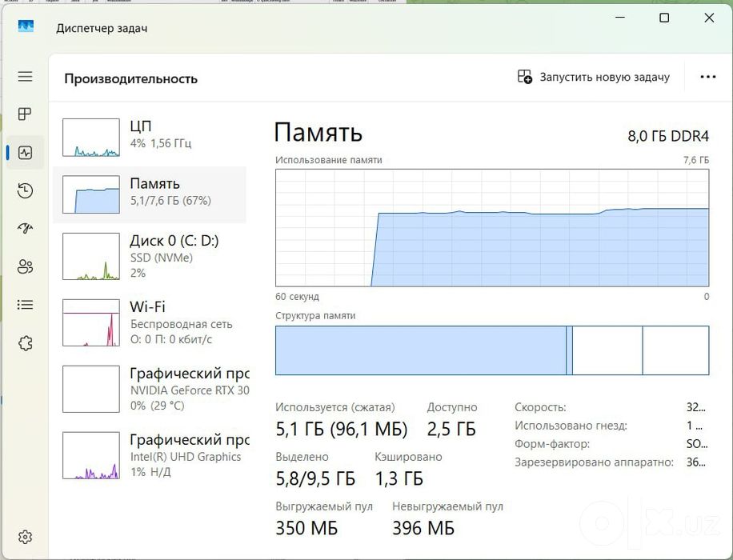Click Запустить новую задачу button
The image size is (733, 560).
point(594,77)
